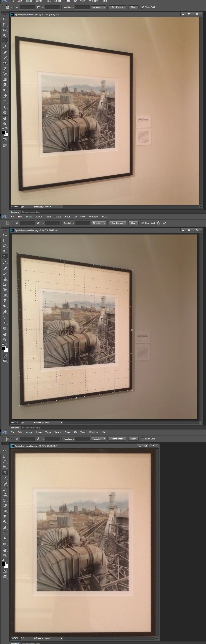Viewport: 206px width, 644px height.
Task: Select Dodge tool in the 46.3% window
Action: pos(5,306)
